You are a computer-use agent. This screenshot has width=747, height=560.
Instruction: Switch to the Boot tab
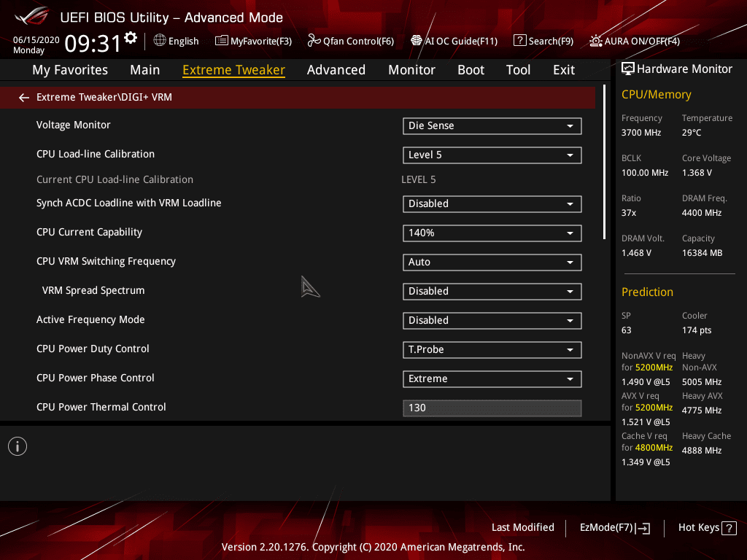click(x=471, y=70)
